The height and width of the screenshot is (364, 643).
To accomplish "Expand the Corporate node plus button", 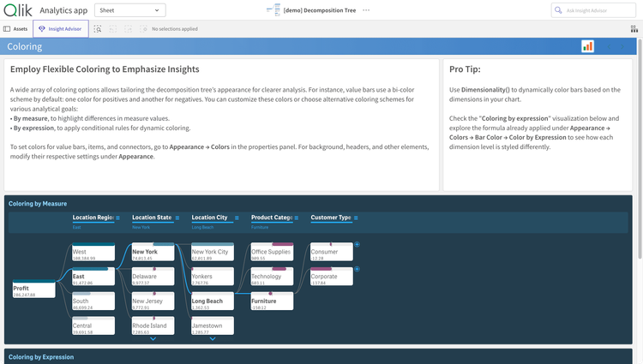I will click(357, 269).
